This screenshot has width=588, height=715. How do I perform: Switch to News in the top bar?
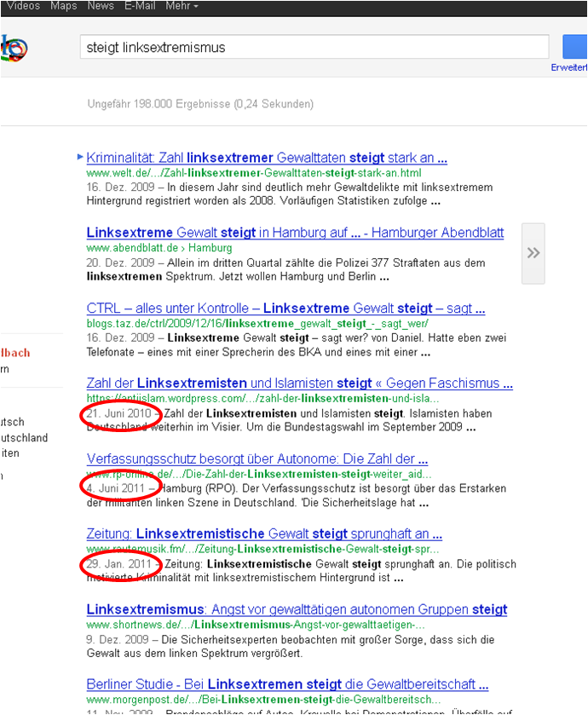point(101,6)
